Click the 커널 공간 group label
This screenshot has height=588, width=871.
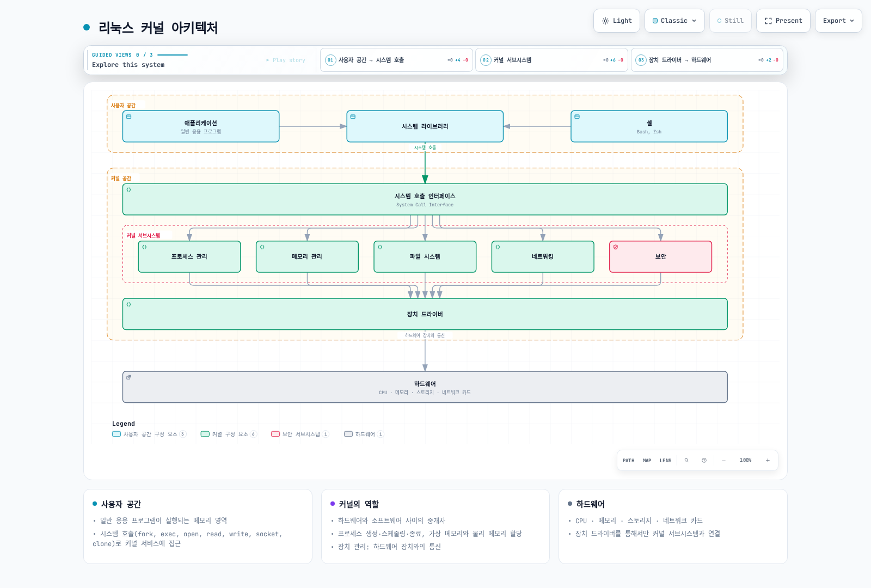121,179
